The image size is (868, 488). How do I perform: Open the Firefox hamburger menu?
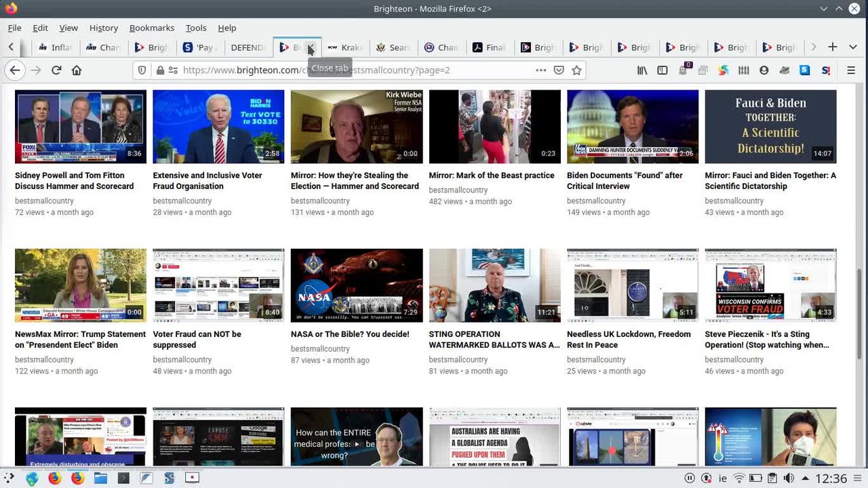[851, 70]
